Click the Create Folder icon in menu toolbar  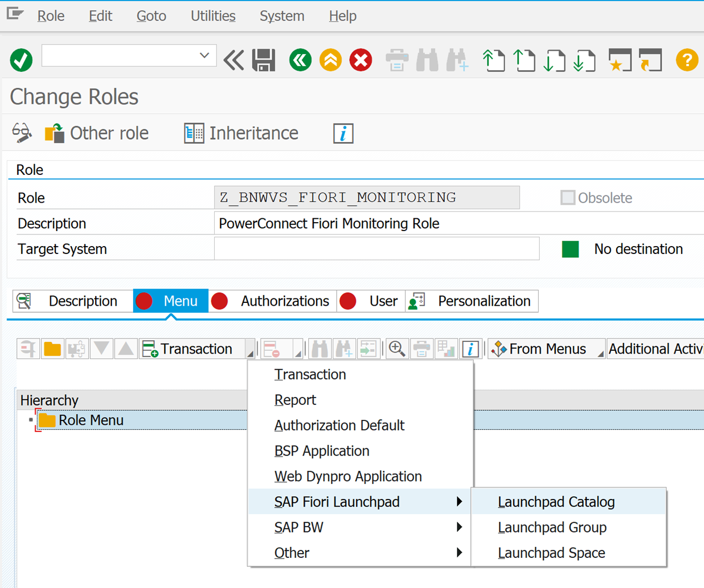point(52,349)
